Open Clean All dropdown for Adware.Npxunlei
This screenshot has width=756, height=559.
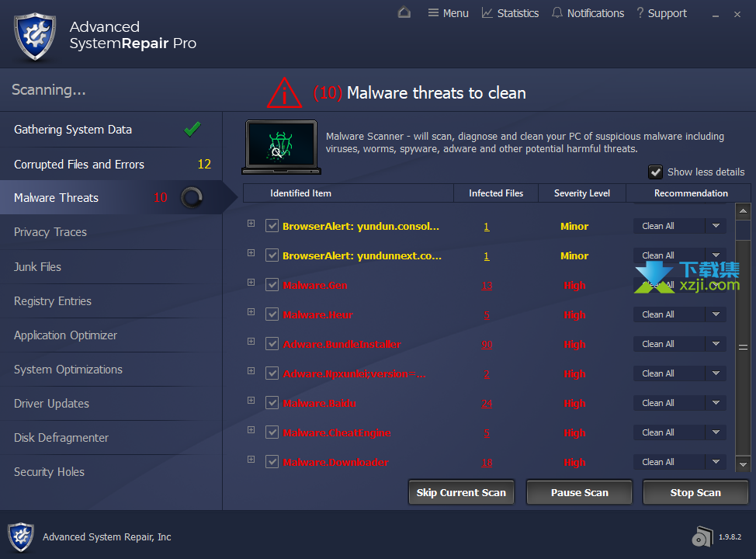(x=716, y=373)
